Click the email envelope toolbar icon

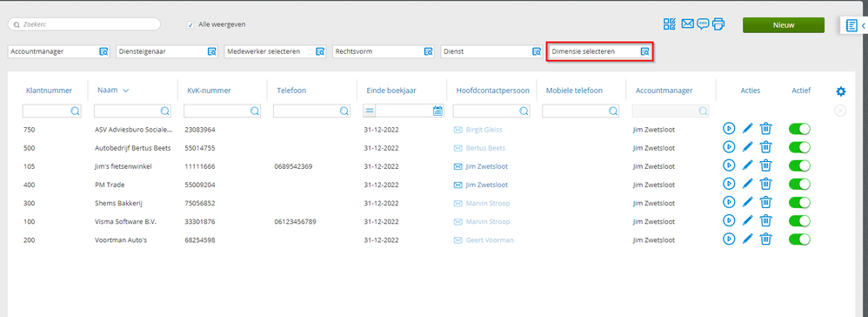tap(688, 24)
